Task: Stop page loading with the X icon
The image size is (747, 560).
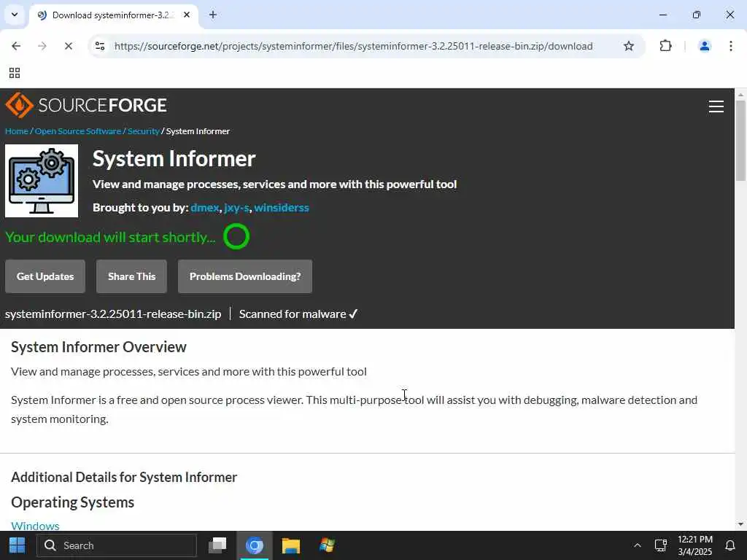Action: tap(68, 46)
